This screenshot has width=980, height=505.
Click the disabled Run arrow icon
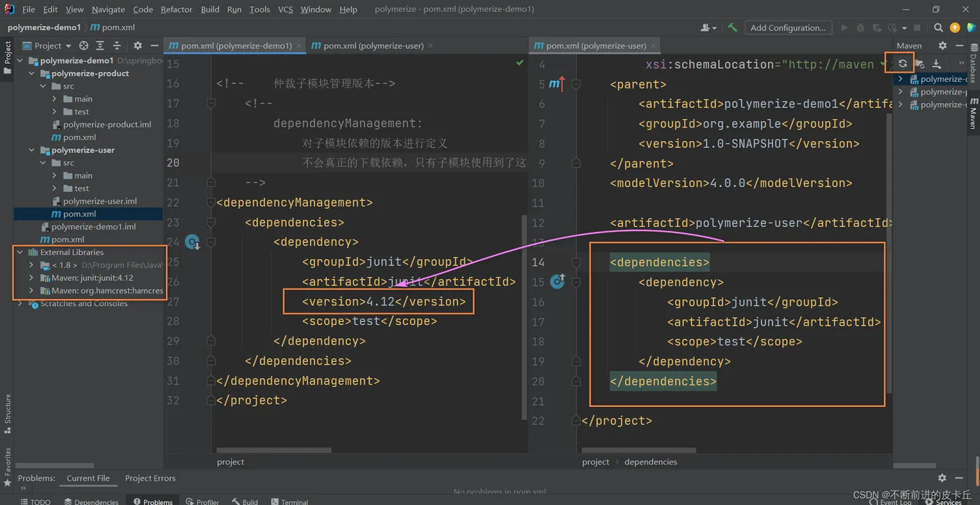[x=844, y=27]
